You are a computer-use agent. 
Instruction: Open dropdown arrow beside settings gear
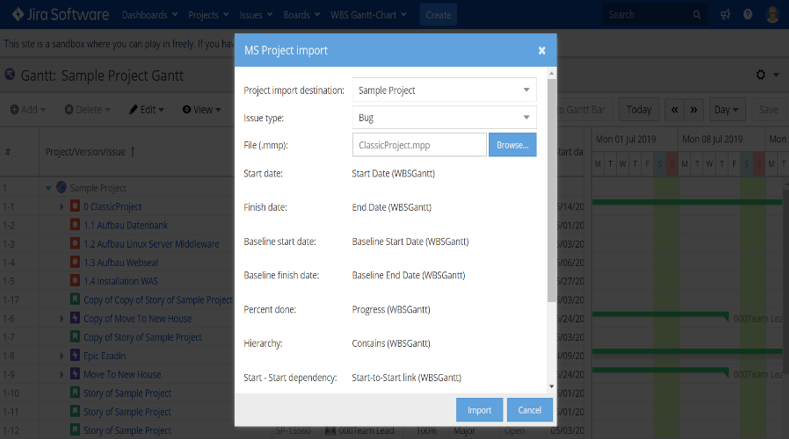[x=776, y=75]
